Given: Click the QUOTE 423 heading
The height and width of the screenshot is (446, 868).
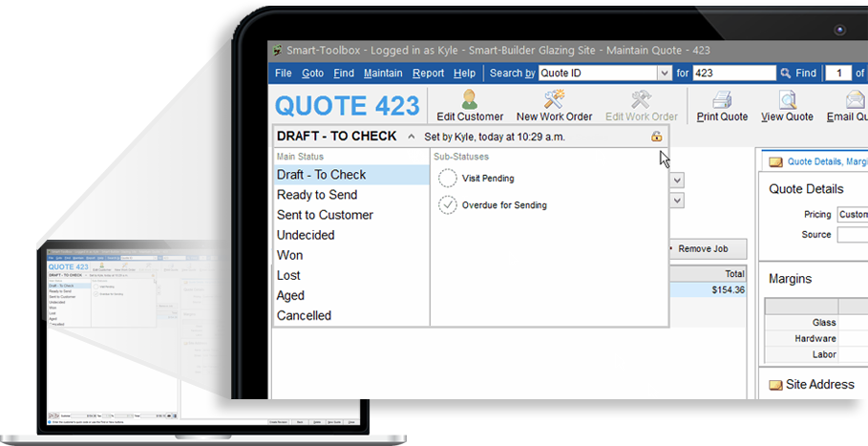Looking at the screenshot, I should point(347,106).
